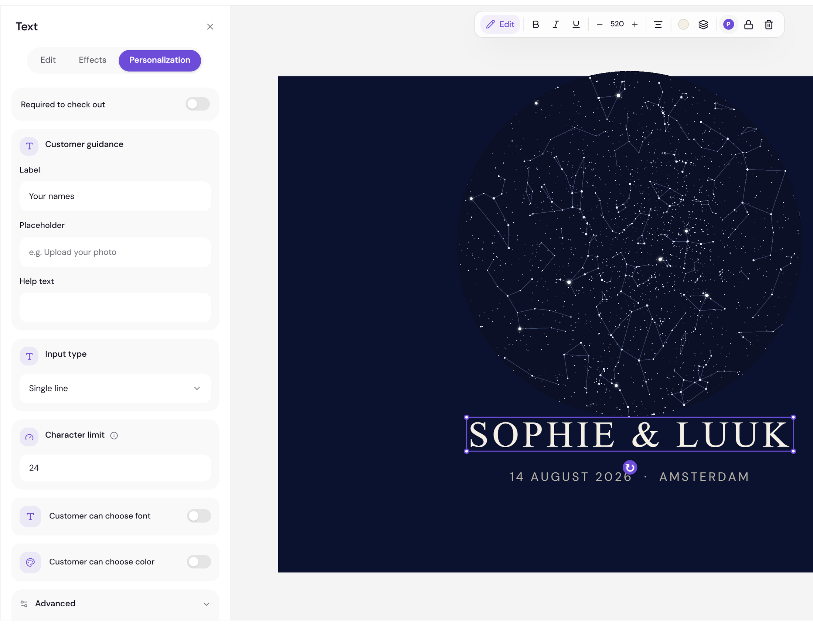The image size is (813, 644).
Task: Click the Advanced sliders icon
Action: (x=24, y=604)
